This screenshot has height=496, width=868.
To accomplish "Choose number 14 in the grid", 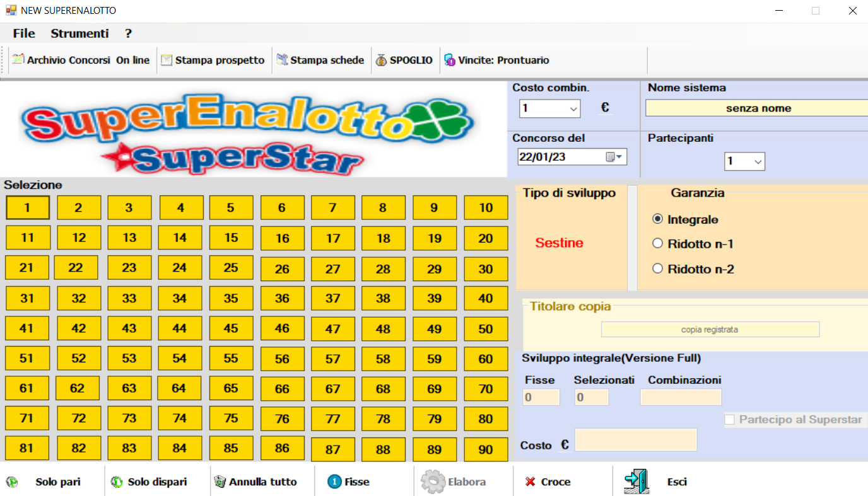I will 180,238.
